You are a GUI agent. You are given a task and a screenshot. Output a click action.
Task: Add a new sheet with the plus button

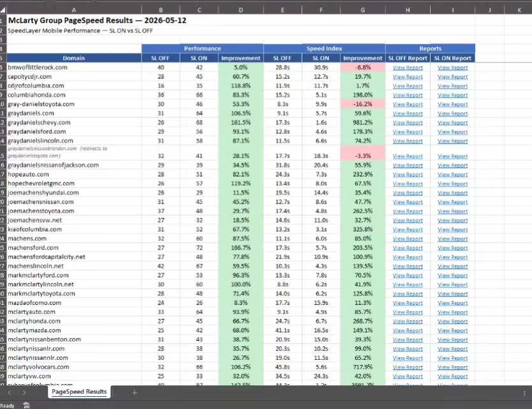[135, 392]
